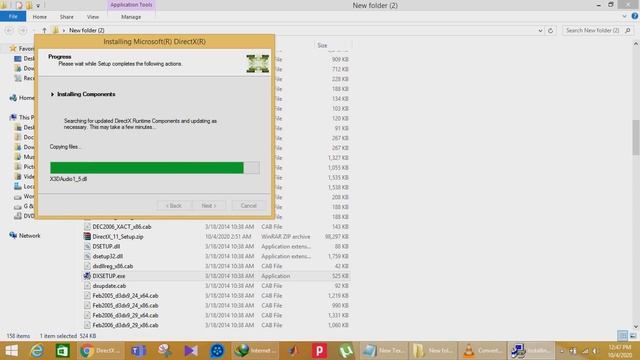Select the file Feb2005_d3dx9_24_x86.cab
The height and width of the screenshot is (360, 640).
[125, 305]
